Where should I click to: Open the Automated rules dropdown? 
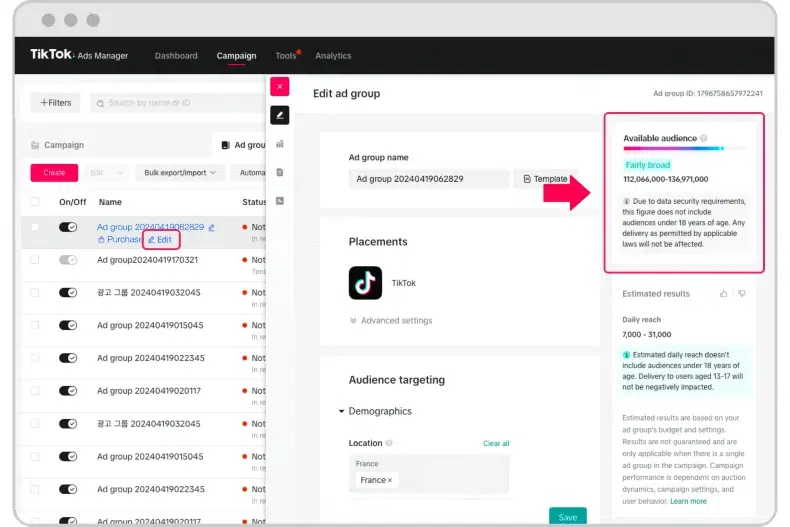tap(249, 173)
